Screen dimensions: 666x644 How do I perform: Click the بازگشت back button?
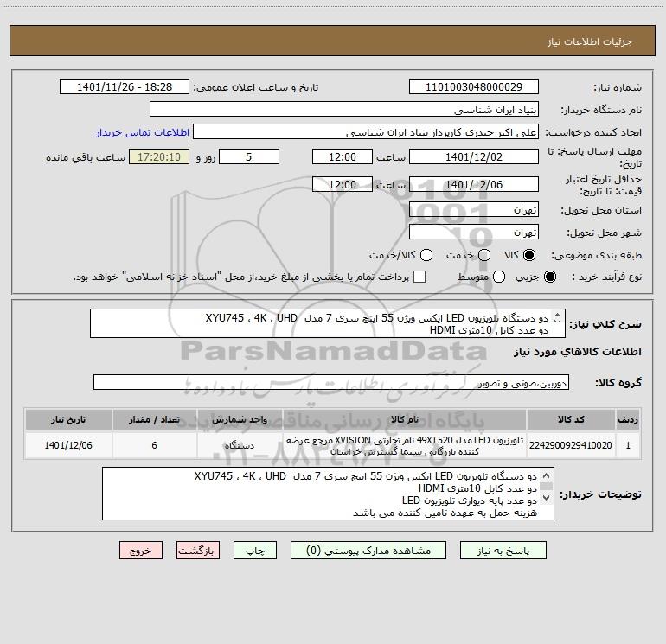point(198,551)
